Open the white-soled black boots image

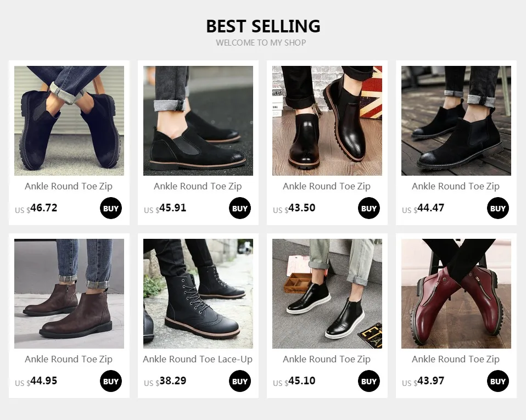327,294
